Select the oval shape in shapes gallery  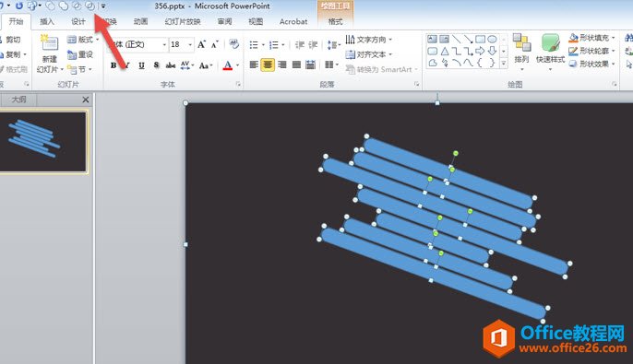(x=492, y=39)
